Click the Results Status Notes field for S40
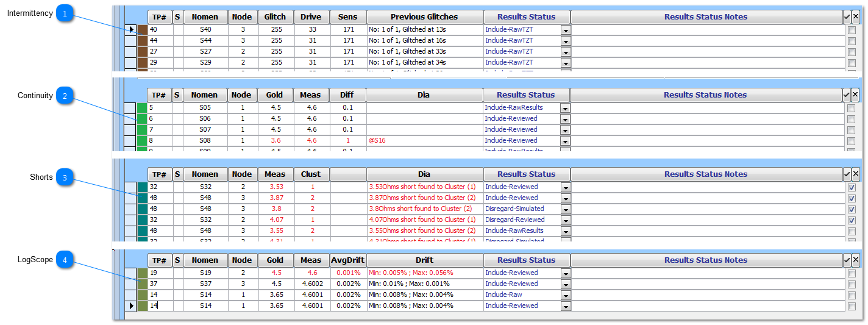This screenshot has width=868, height=325. [707, 29]
